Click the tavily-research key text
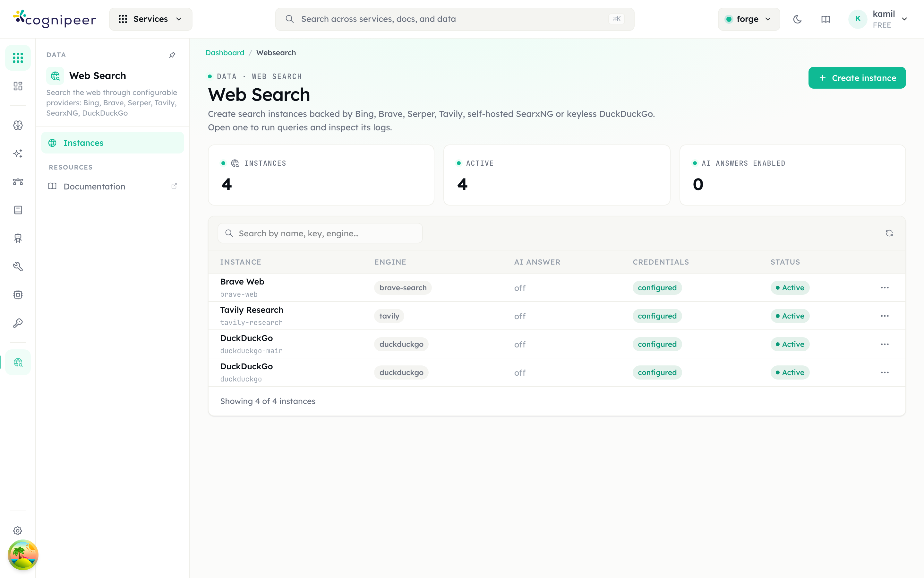Screen dimensions: 924x578 click(x=251, y=323)
